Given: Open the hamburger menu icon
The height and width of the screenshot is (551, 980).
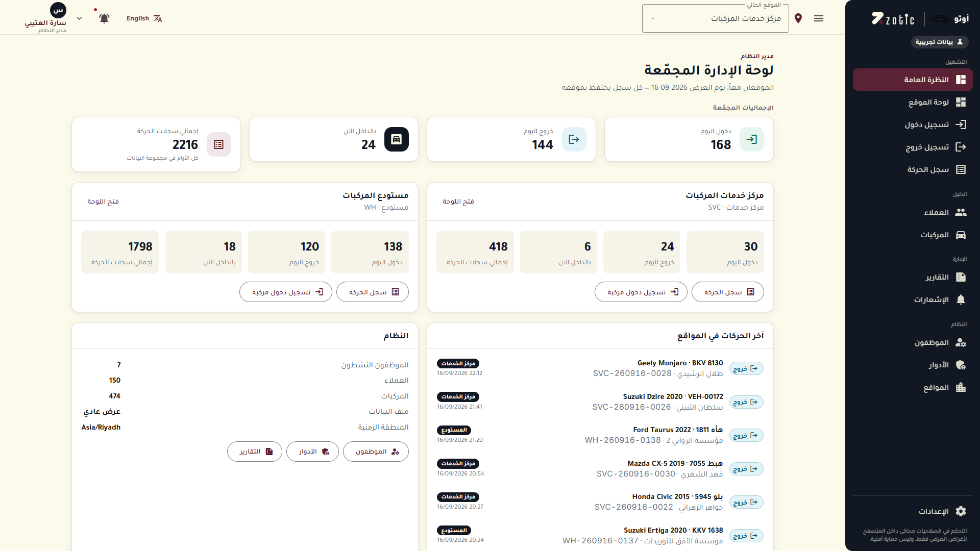Looking at the screenshot, I should pos(819,18).
